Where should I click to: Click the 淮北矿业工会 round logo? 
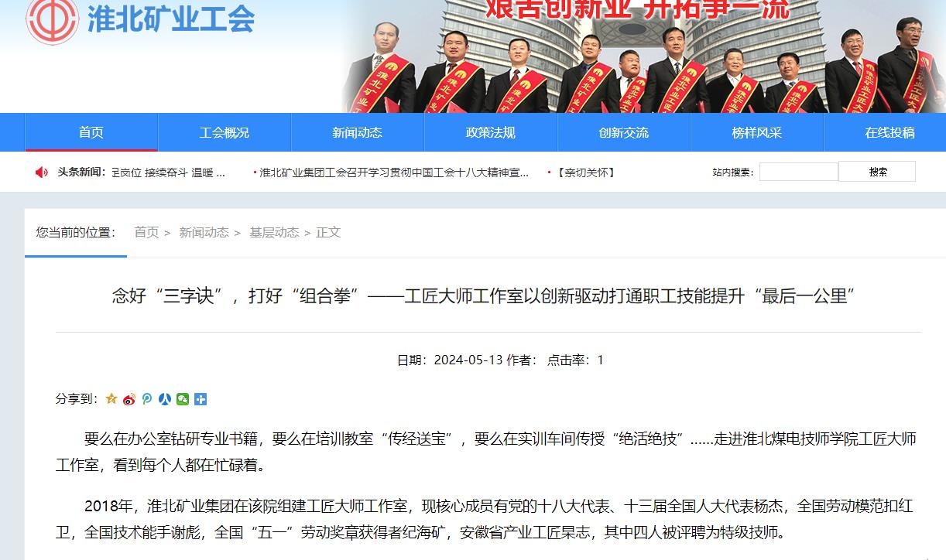pos(52,19)
